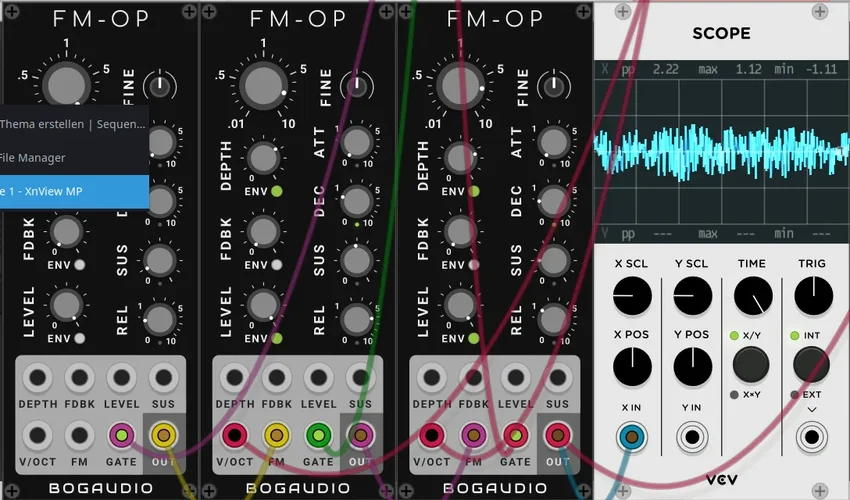850x500 pixels.
Task: Click the ratio knob on second FM-OP
Action: pyautogui.click(x=263, y=86)
